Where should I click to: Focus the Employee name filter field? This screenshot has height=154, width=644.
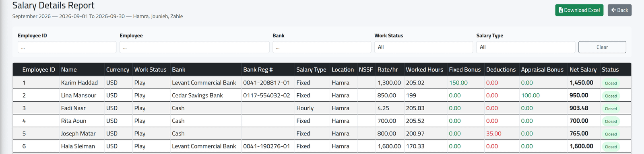pos(194,47)
